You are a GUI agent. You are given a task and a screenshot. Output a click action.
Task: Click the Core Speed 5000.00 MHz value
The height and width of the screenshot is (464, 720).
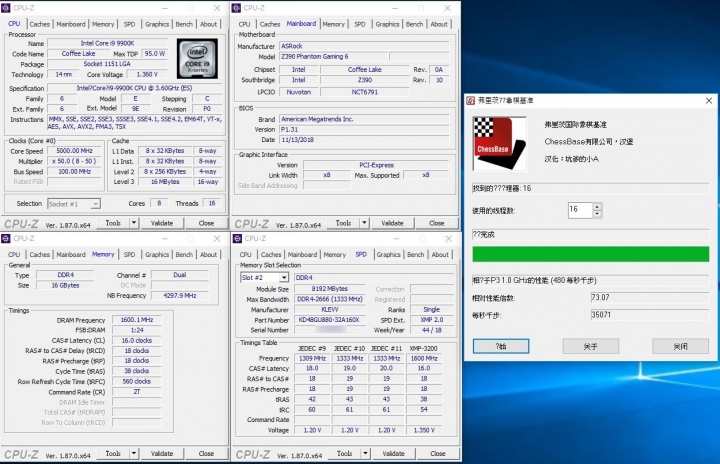coord(74,151)
